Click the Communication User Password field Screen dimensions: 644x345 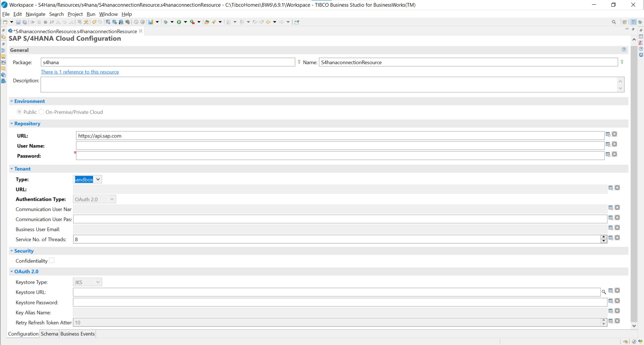(x=340, y=219)
